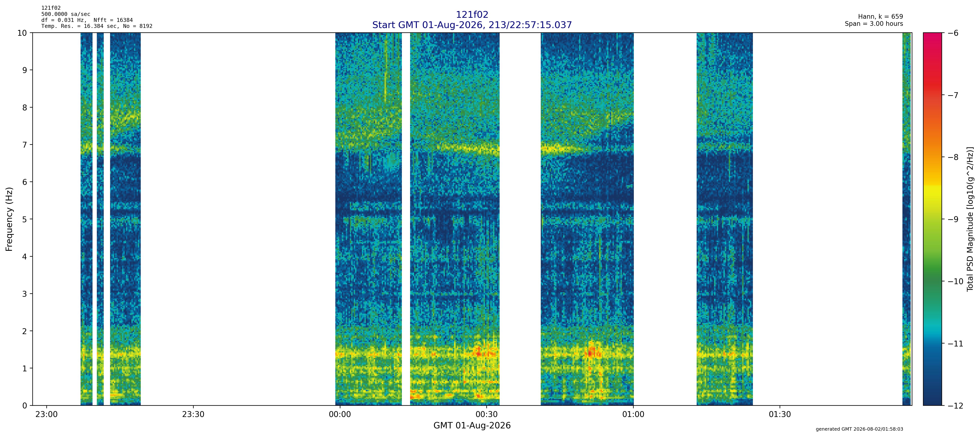The image size is (980, 437).
Task: Click the colorbar tick label "−10"
Action: pyautogui.click(x=955, y=281)
